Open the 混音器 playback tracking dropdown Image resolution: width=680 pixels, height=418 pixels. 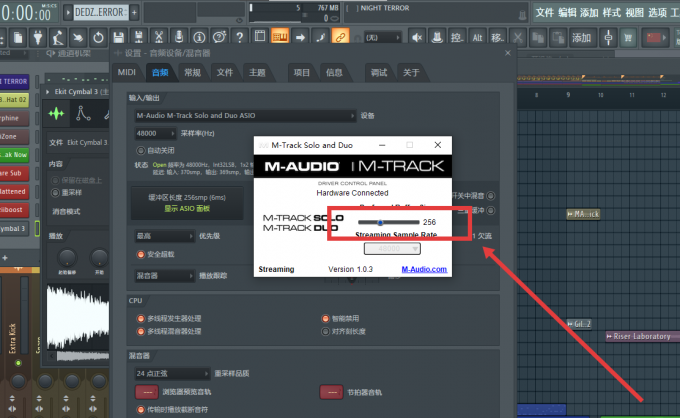point(164,276)
